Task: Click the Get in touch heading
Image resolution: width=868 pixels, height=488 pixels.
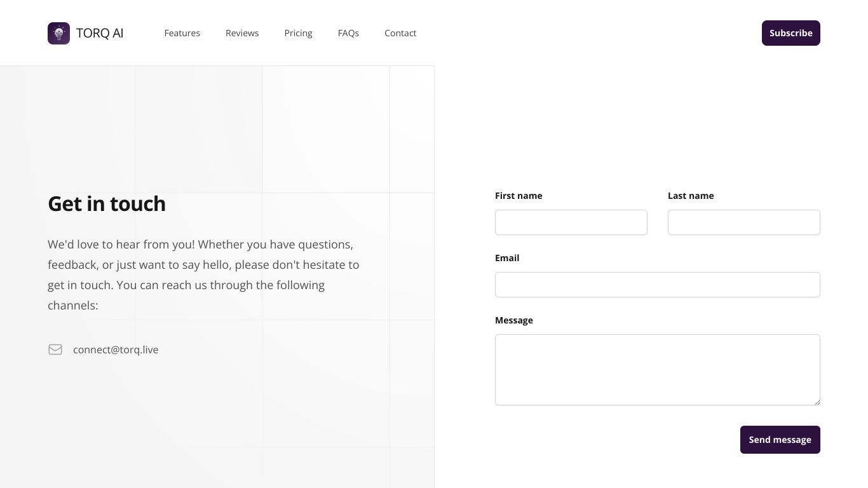Action: click(107, 203)
